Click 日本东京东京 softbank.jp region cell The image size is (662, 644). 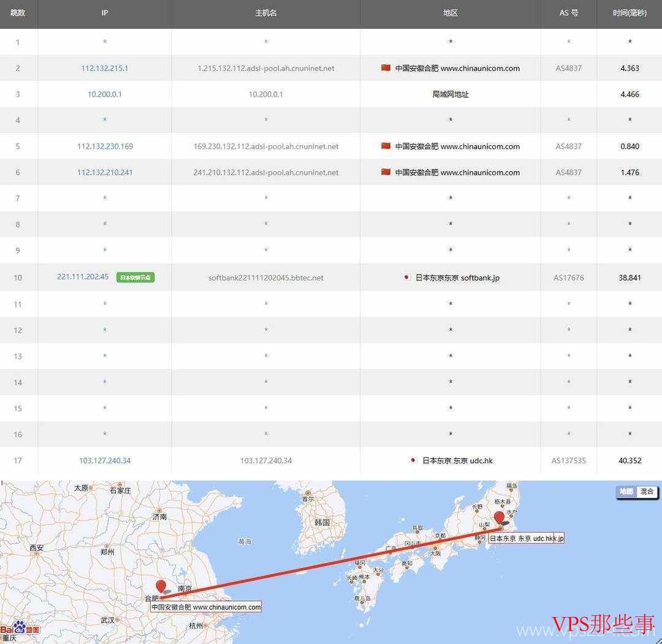(x=457, y=278)
